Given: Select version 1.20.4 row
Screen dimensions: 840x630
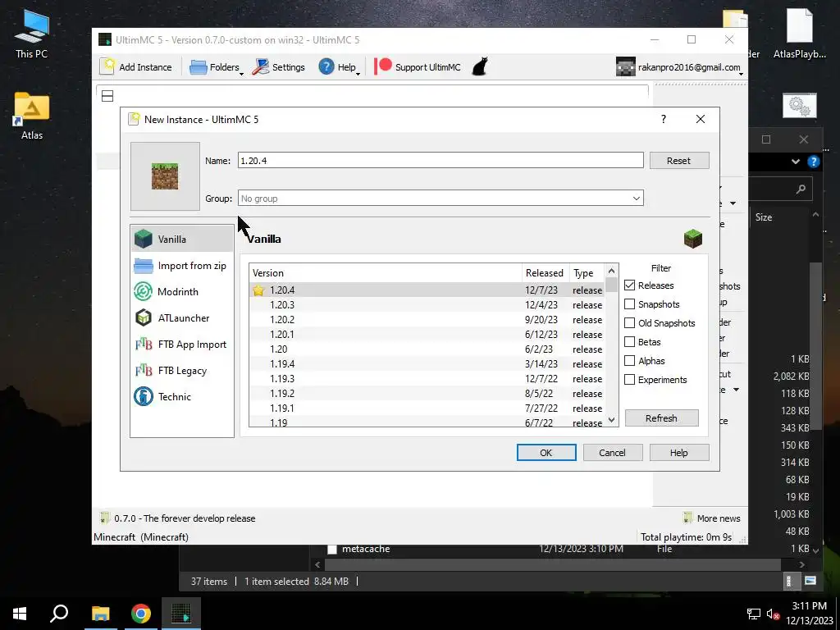Looking at the screenshot, I should (x=427, y=290).
